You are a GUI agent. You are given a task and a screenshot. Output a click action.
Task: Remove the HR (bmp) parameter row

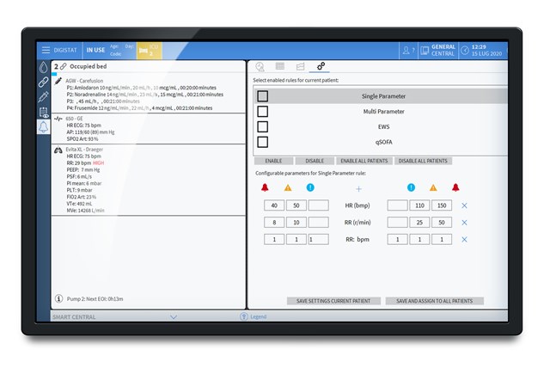click(x=464, y=206)
